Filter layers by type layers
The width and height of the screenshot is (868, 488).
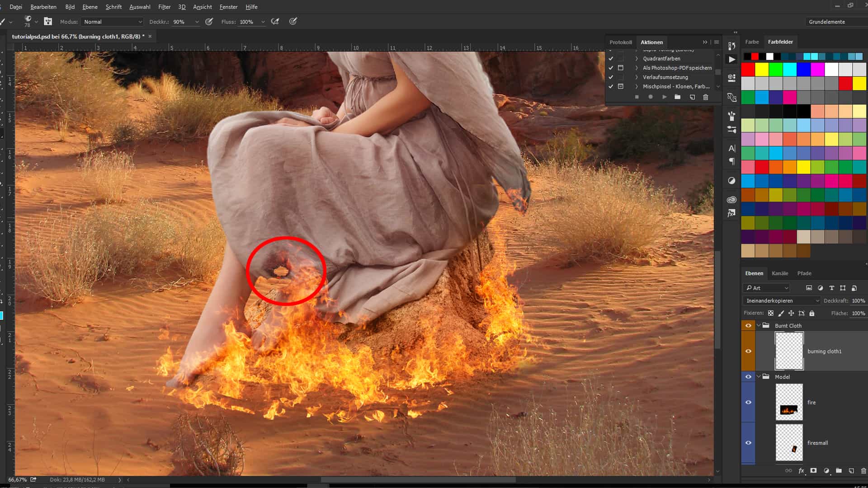pyautogui.click(x=831, y=288)
